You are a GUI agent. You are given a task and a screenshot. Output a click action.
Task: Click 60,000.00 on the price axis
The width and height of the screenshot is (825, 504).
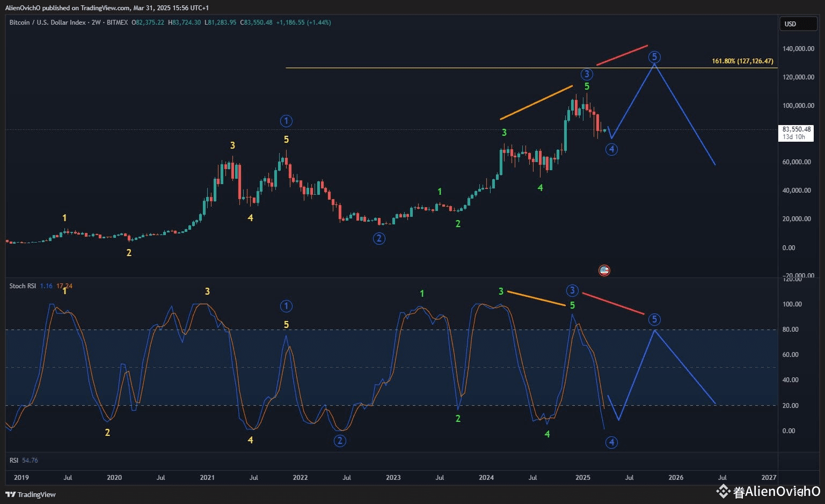(x=797, y=162)
